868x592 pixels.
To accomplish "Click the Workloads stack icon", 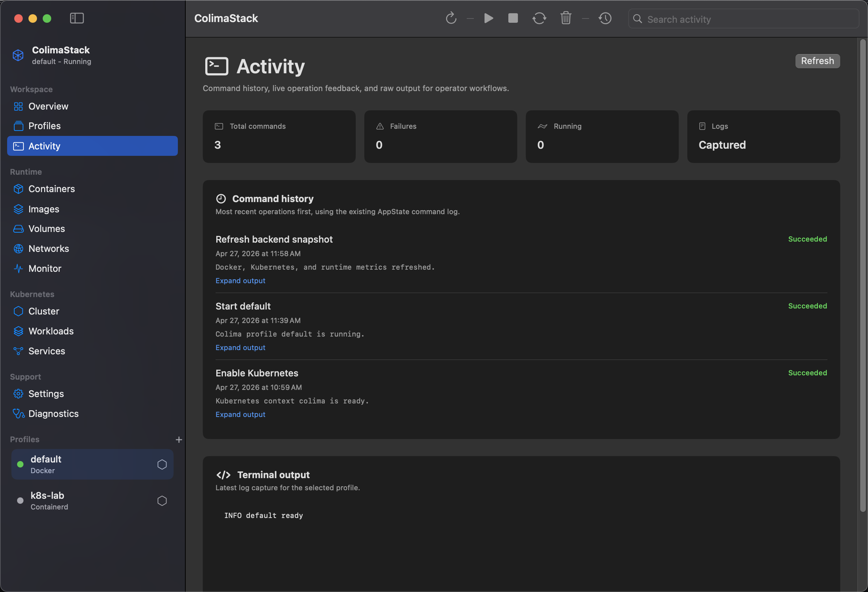I will [x=18, y=331].
